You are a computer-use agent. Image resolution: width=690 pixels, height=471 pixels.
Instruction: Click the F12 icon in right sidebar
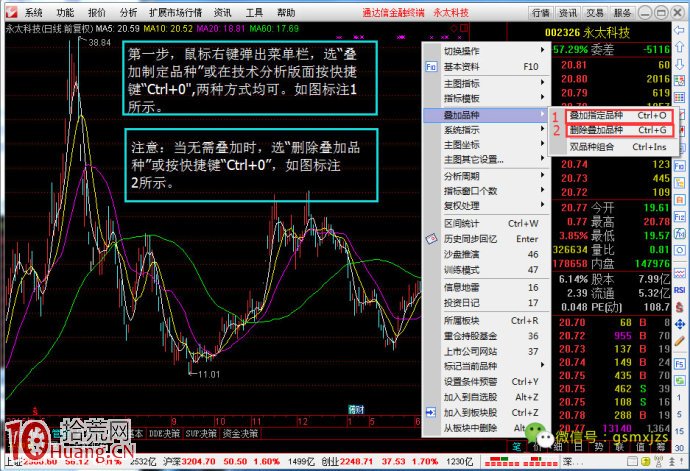tap(679, 217)
